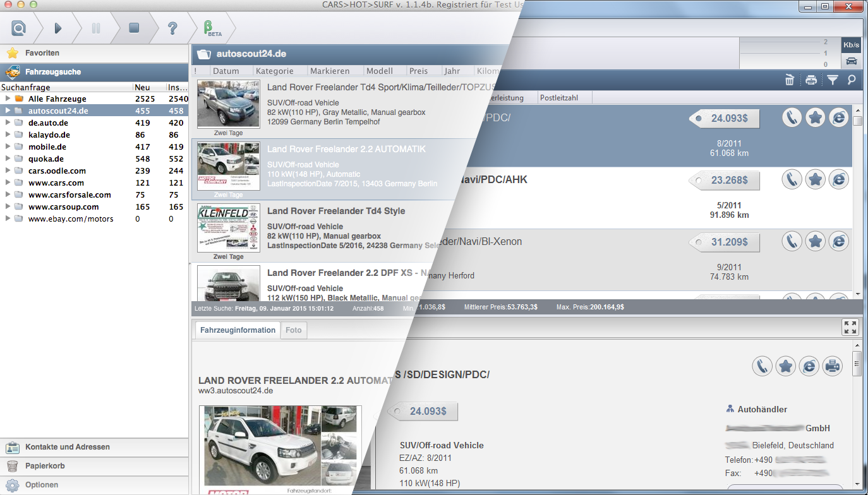Select the Land Rover Freelander Td4 Style thumbnail
The height and width of the screenshot is (495, 868).
(x=229, y=228)
